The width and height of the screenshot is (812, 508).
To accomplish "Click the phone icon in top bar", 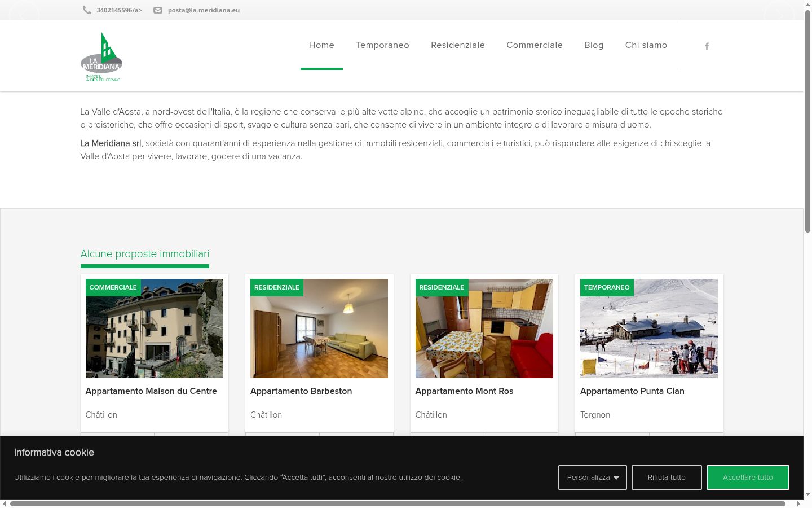I will coord(87,10).
